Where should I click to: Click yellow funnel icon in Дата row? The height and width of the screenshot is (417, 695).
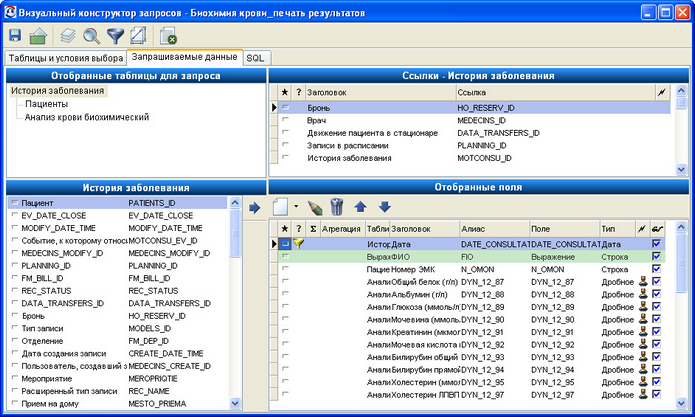click(x=298, y=243)
